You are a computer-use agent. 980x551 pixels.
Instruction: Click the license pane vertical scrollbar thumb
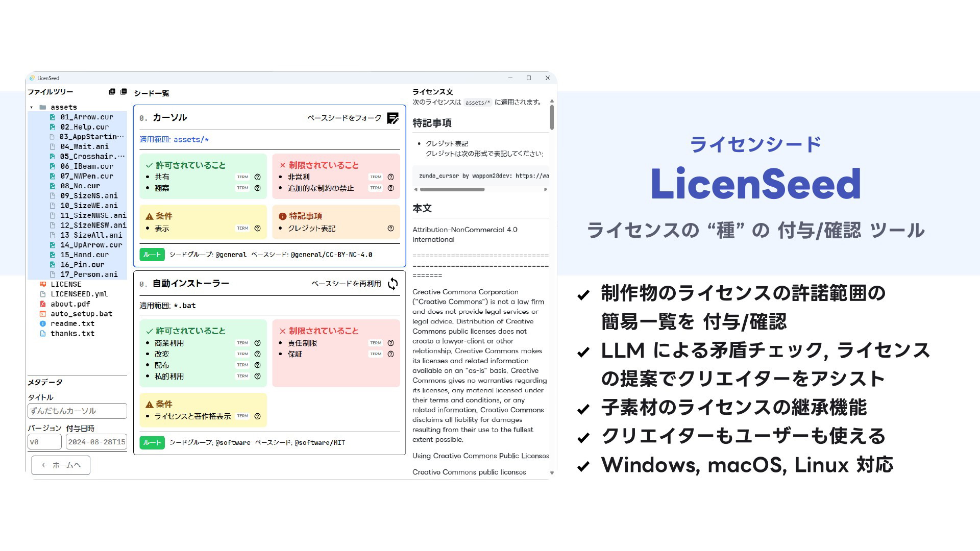[x=552, y=117]
